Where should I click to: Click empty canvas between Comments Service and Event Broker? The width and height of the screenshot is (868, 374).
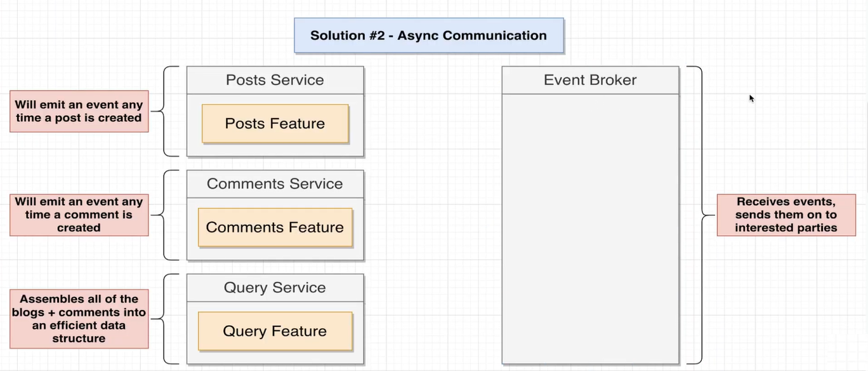point(431,215)
